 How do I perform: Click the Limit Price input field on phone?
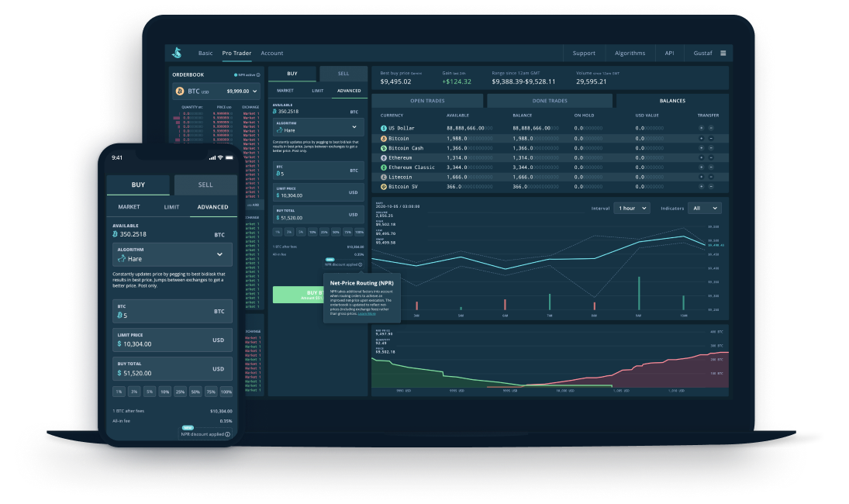172,340
